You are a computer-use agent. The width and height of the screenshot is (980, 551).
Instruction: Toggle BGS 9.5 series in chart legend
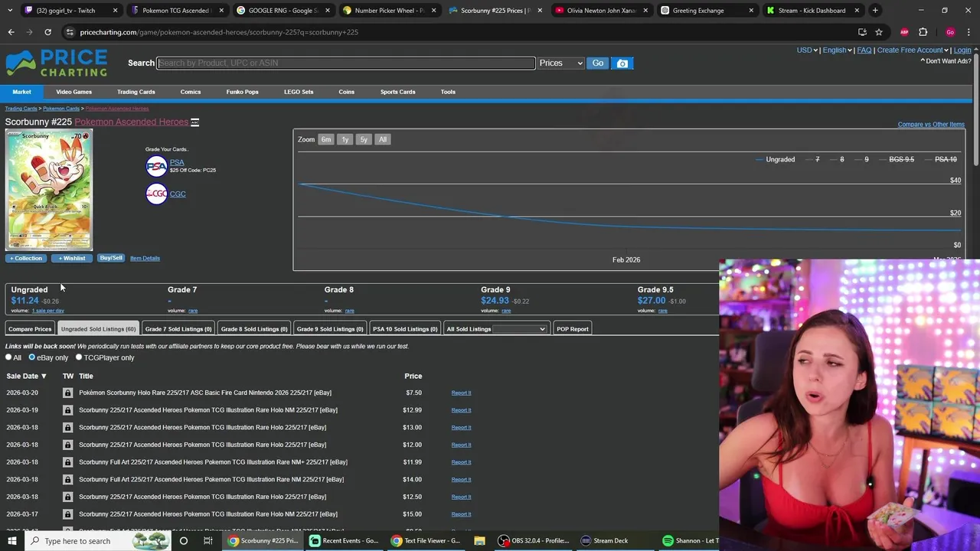click(897, 159)
